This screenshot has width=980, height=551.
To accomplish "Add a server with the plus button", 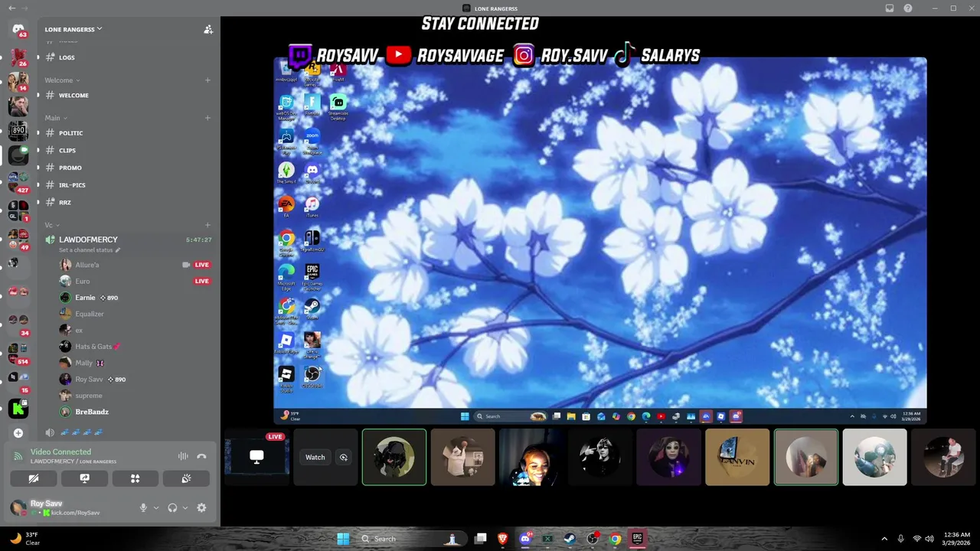I will tap(18, 433).
